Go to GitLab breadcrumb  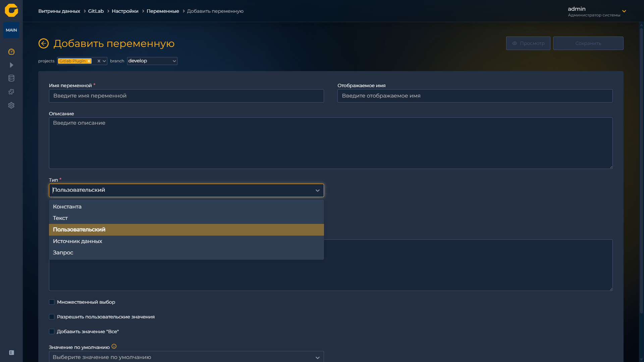coord(96,11)
